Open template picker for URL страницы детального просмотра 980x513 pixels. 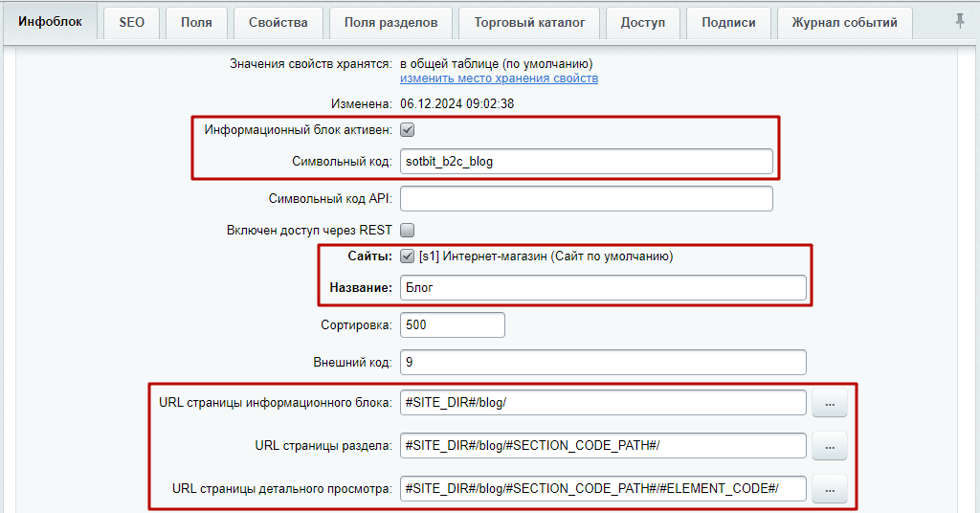click(830, 489)
